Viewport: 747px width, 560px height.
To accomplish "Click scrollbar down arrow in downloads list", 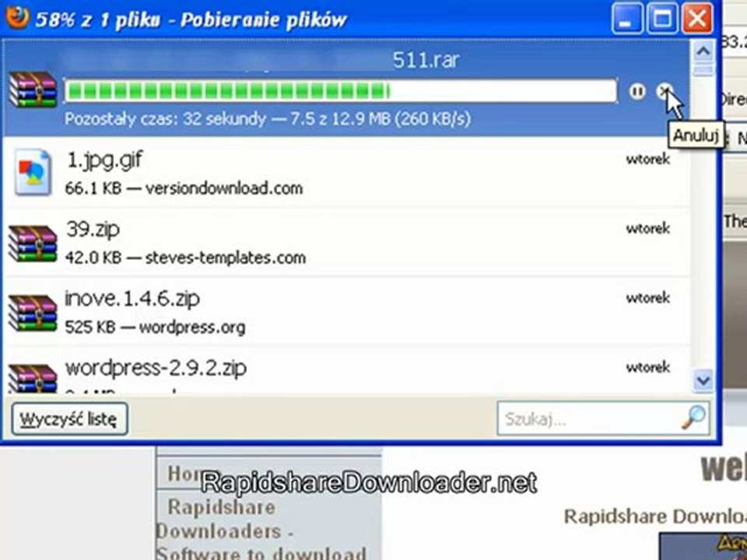I will (x=703, y=380).
